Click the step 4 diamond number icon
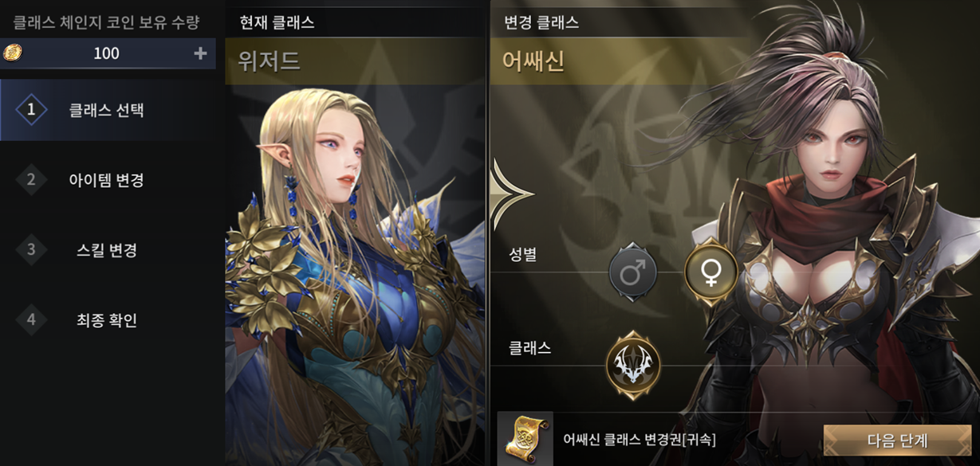Viewport: 980px width, 466px height. [31, 319]
